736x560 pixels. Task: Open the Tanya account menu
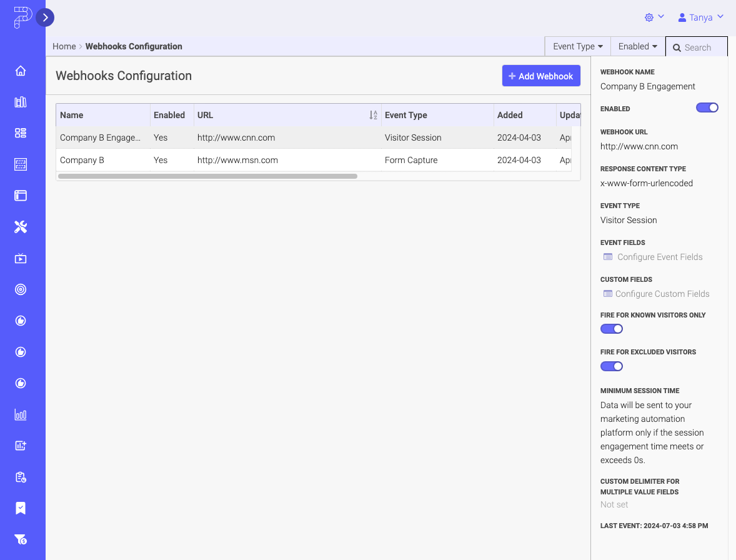pyautogui.click(x=700, y=17)
